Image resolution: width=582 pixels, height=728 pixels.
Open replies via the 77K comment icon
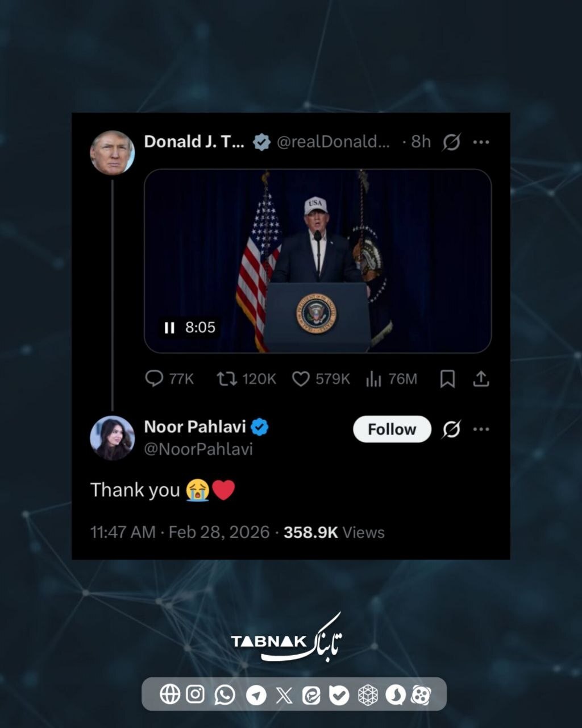(154, 379)
